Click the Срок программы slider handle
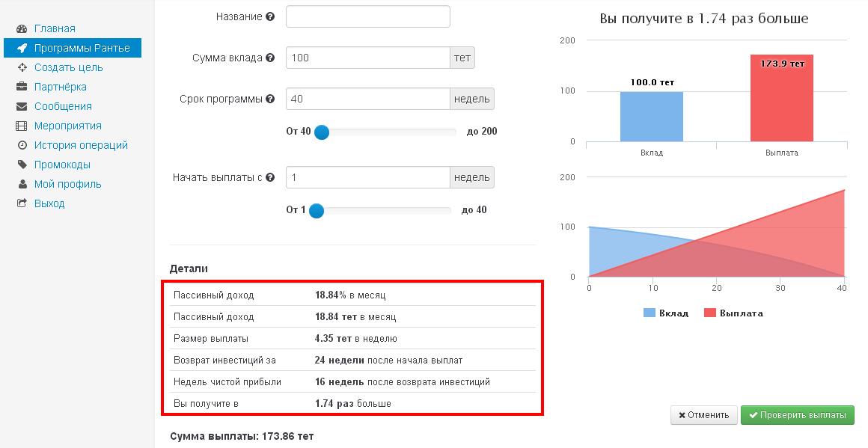 322,132
